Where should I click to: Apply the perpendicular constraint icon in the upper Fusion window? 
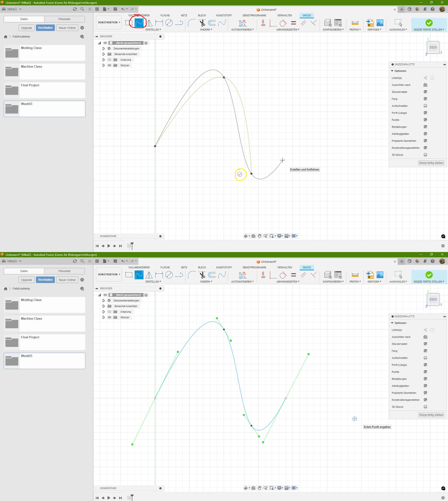[x=313, y=23]
